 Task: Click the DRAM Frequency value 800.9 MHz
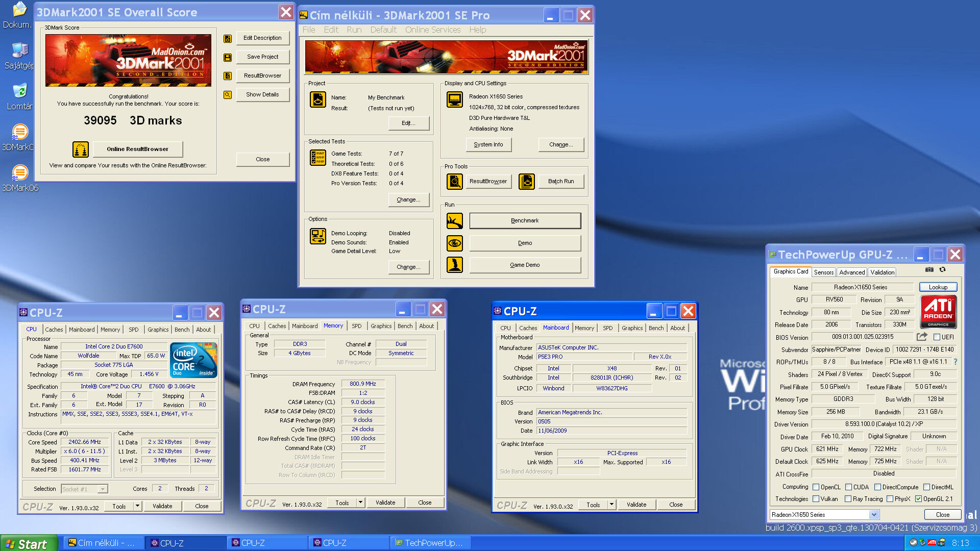click(363, 384)
